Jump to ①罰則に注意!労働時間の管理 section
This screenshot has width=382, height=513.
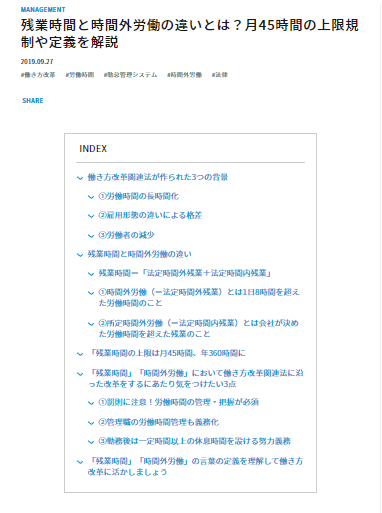(x=179, y=402)
